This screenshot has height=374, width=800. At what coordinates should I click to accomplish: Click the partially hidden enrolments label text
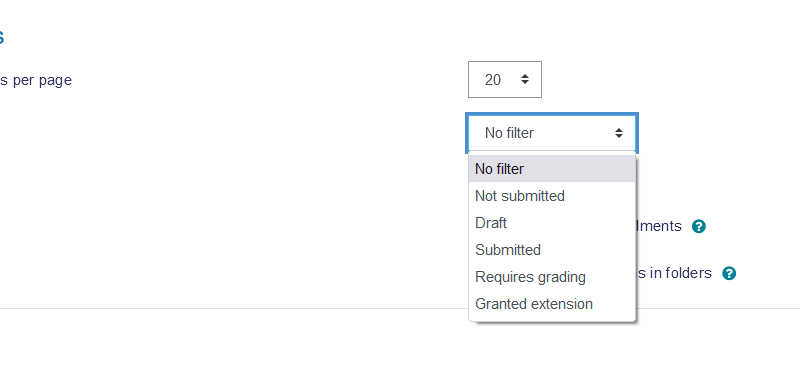coord(659,226)
